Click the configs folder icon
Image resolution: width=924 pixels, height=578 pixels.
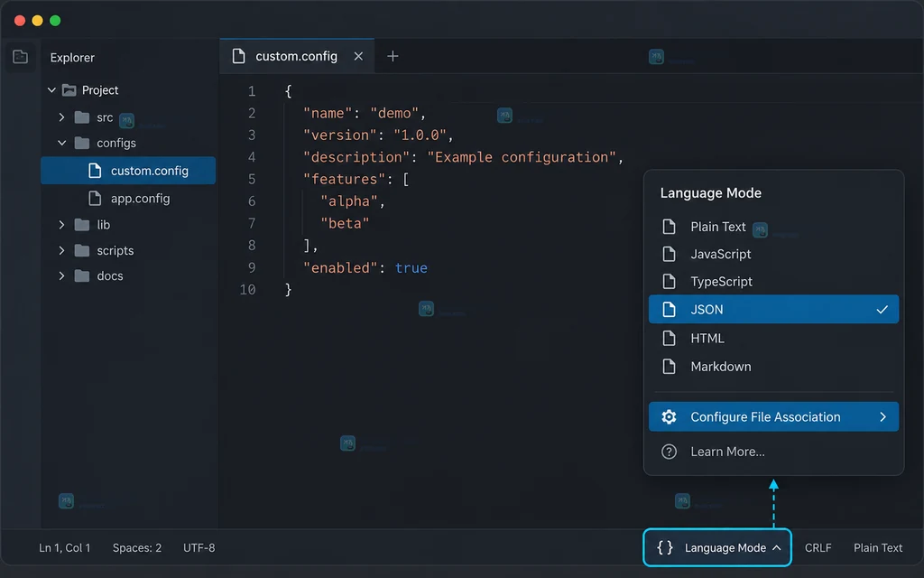(82, 143)
